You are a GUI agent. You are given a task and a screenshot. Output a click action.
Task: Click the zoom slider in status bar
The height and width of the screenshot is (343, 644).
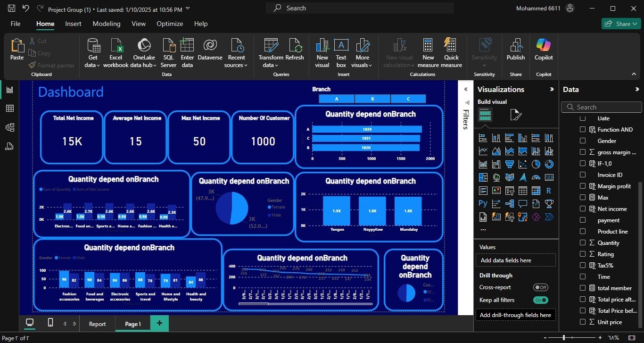(x=564, y=338)
